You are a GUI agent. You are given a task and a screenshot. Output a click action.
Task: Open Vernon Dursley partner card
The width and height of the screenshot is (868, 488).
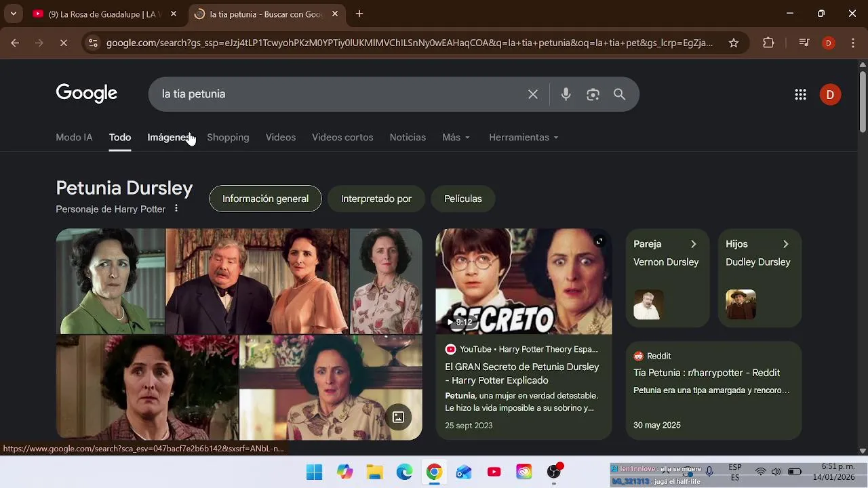coord(667,278)
